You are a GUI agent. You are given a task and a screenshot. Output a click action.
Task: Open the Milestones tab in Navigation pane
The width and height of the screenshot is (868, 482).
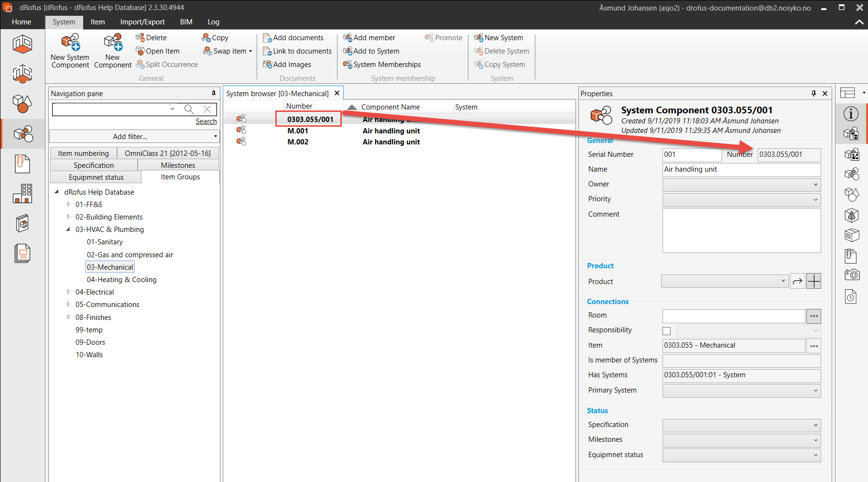[x=178, y=165]
